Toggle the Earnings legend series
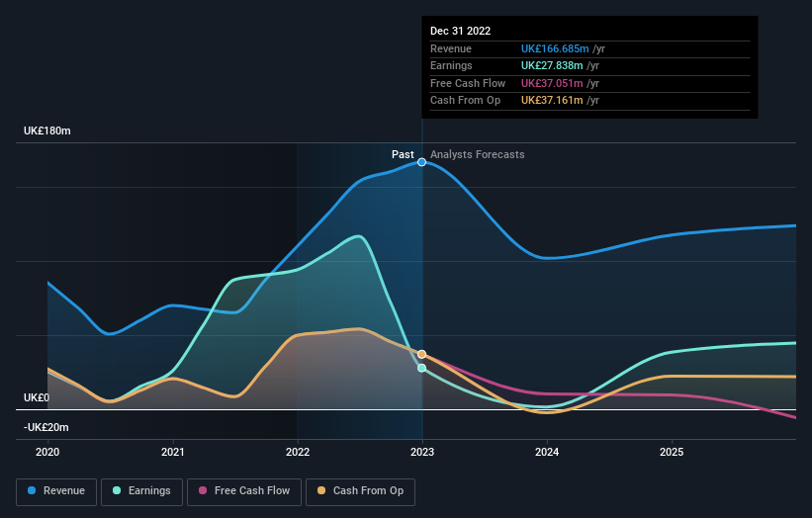The width and height of the screenshot is (812, 518). point(141,491)
